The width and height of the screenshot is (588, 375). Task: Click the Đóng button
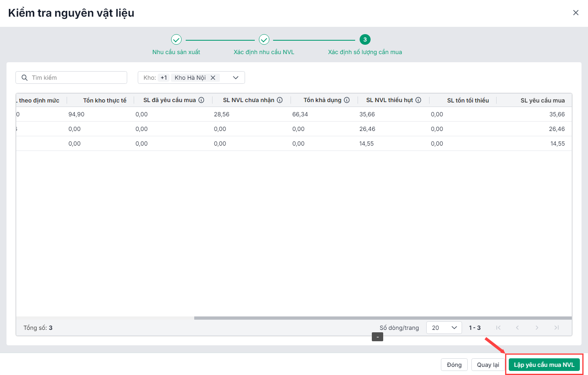tap(454, 365)
